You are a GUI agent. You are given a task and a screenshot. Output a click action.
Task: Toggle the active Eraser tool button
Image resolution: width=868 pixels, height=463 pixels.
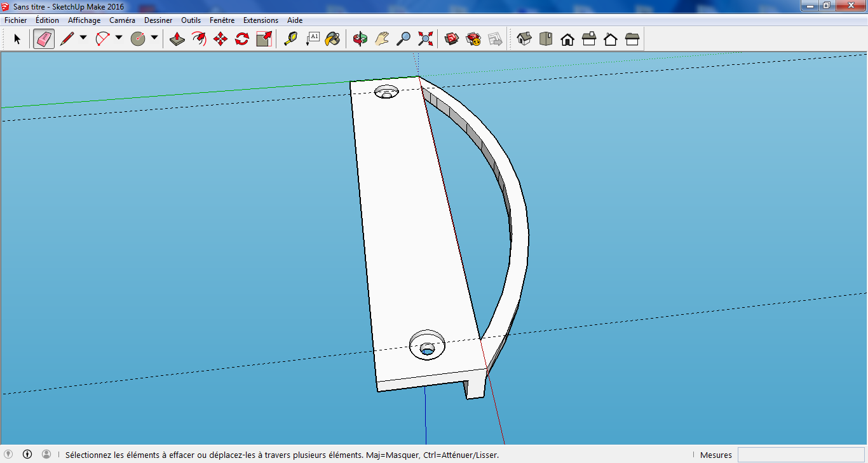coord(44,39)
